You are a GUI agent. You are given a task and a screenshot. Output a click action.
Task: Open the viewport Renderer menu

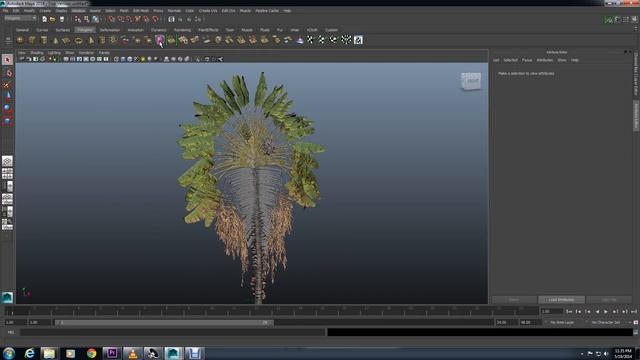[x=86, y=53]
